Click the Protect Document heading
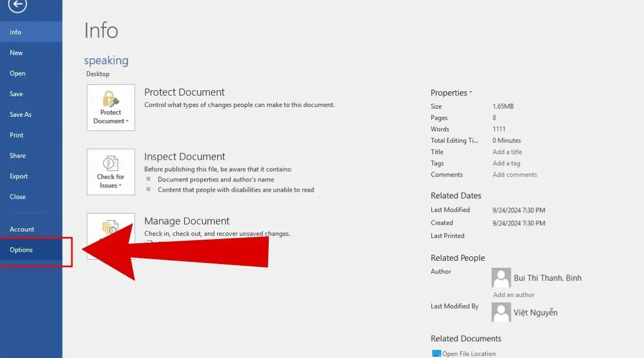 point(184,92)
